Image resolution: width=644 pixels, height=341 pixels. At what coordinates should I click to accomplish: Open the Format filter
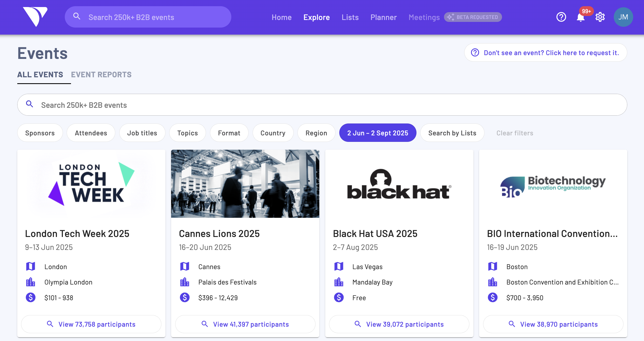(229, 133)
